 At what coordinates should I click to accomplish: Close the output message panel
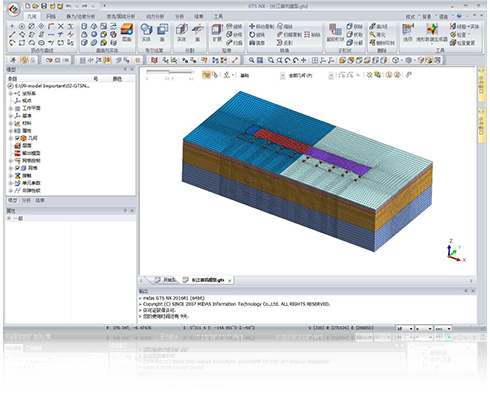473,291
